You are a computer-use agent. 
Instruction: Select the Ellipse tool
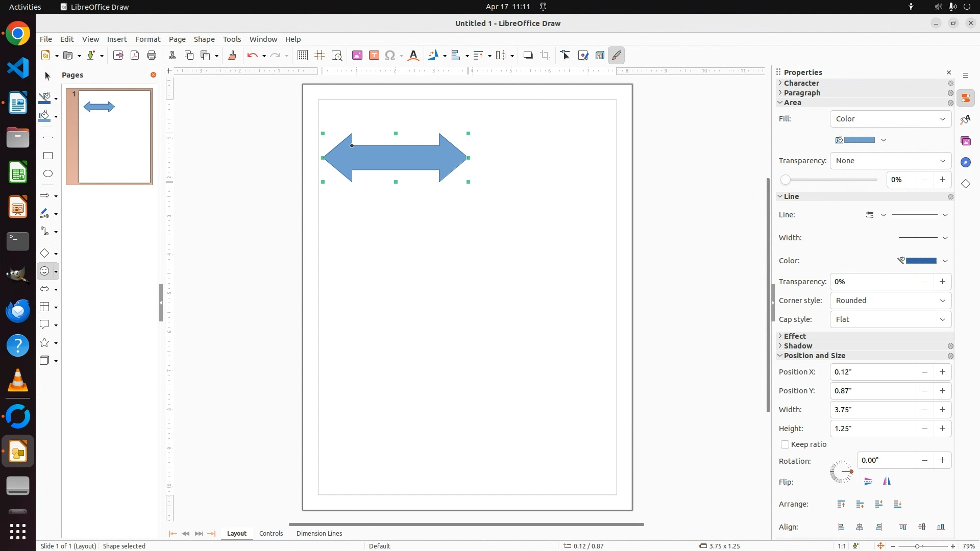point(48,174)
